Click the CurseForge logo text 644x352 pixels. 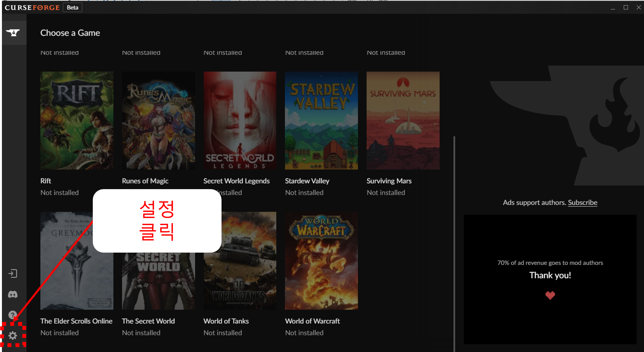pos(32,7)
